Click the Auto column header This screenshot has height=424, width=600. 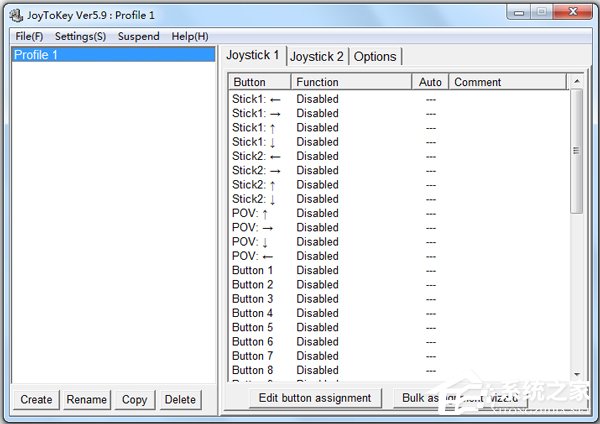tap(430, 82)
